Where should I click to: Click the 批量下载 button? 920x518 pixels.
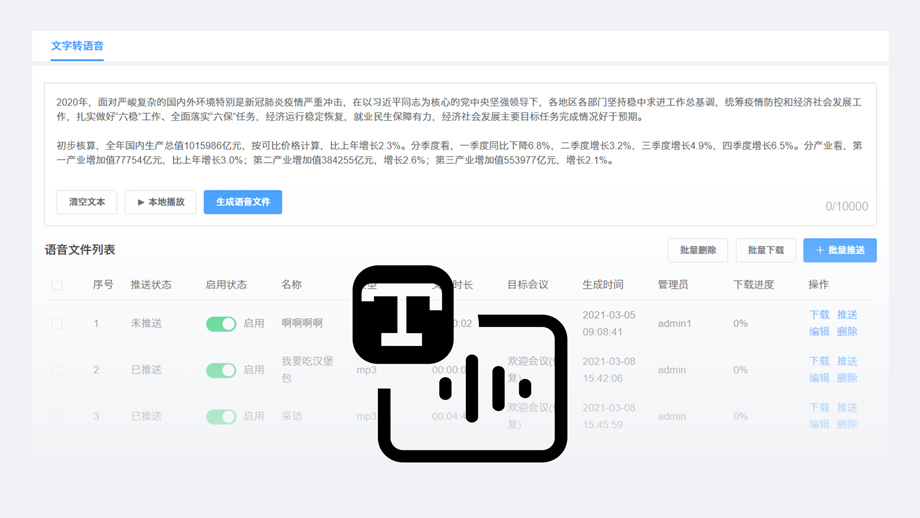[x=766, y=250]
